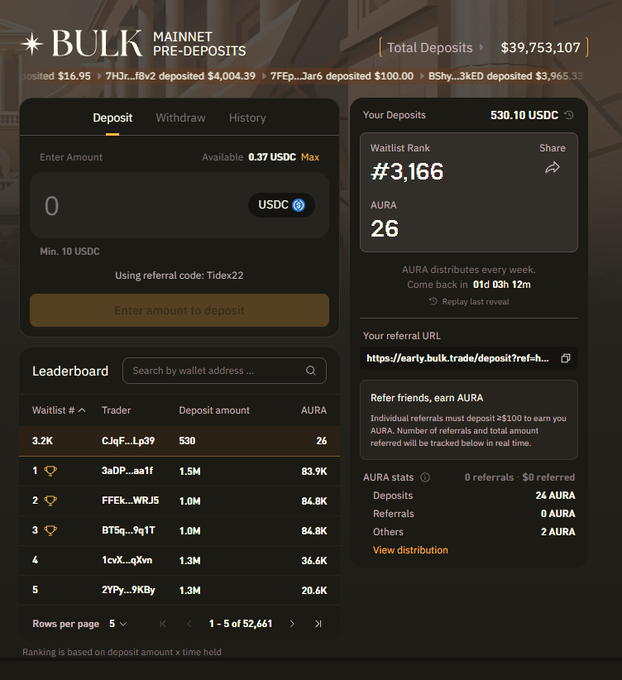Viewport: 622px width, 680px height.
Task: Click the 7HJr...f8v2 deposited ticker entry
Action: point(180,76)
